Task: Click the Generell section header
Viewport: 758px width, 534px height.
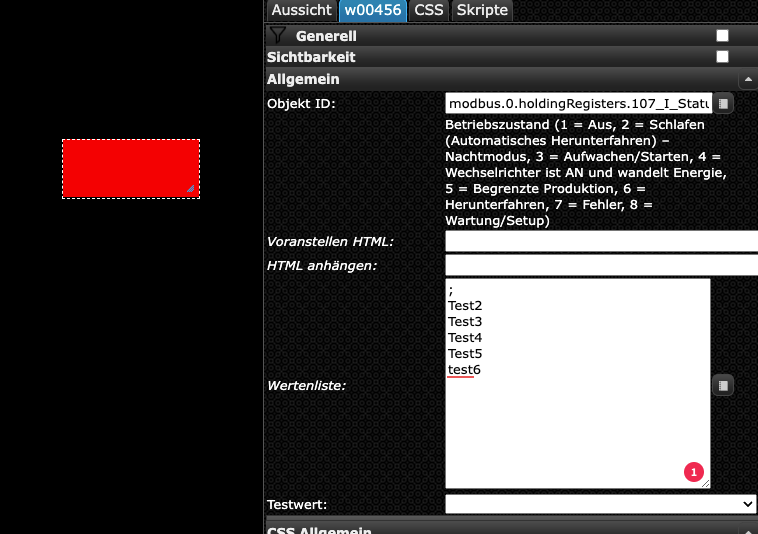Action: [x=326, y=36]
